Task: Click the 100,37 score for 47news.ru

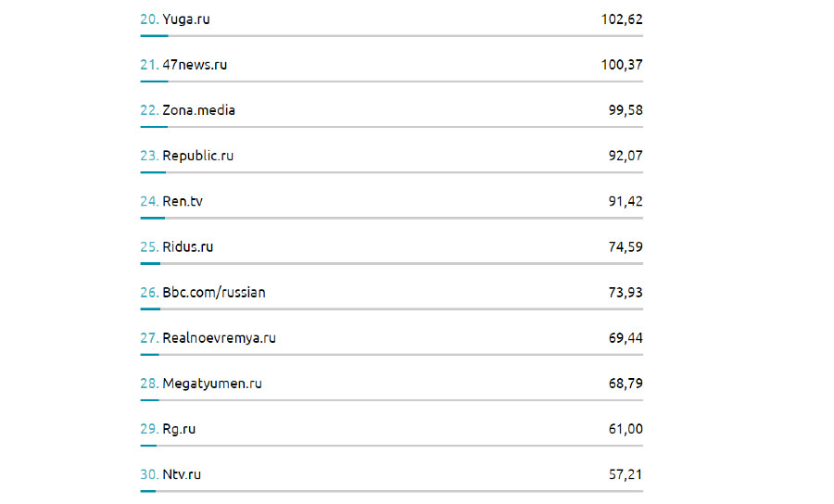Action: [x=622, y=65]
